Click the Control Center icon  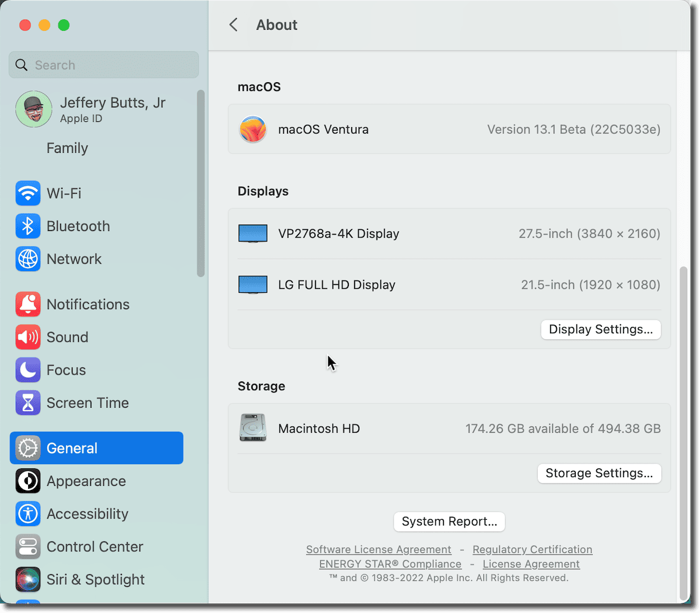[28, 547]
